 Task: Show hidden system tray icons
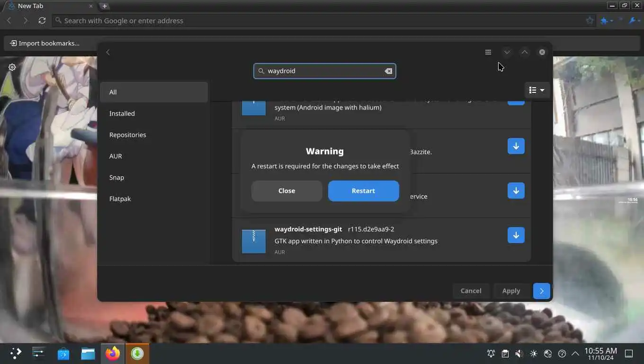coord(575,354)
